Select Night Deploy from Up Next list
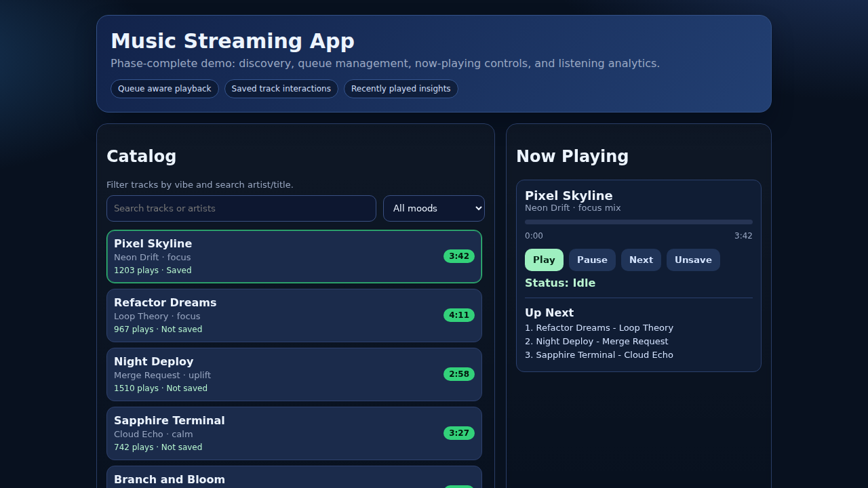This screenshot has width=868, height=488. 596,341
